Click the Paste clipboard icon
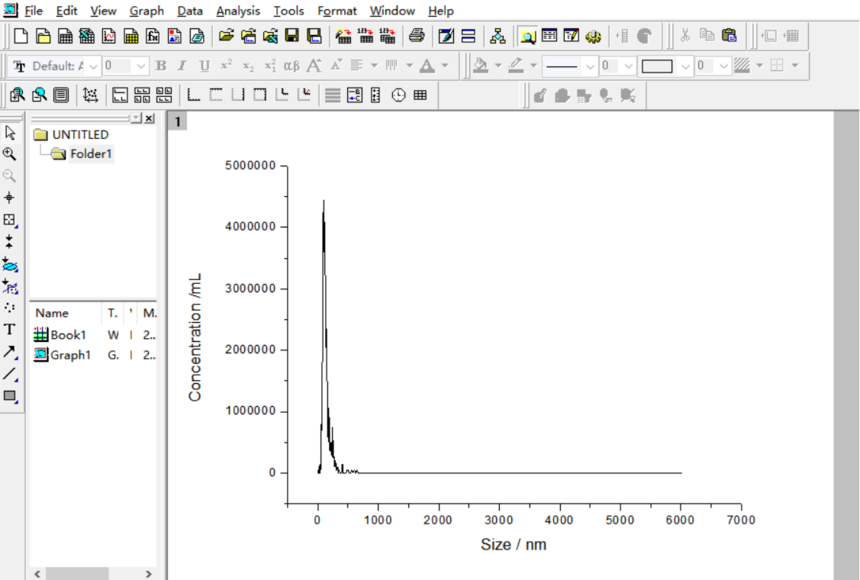The height and width of the screenshot is (580, 860). click(x=729, y=36)
